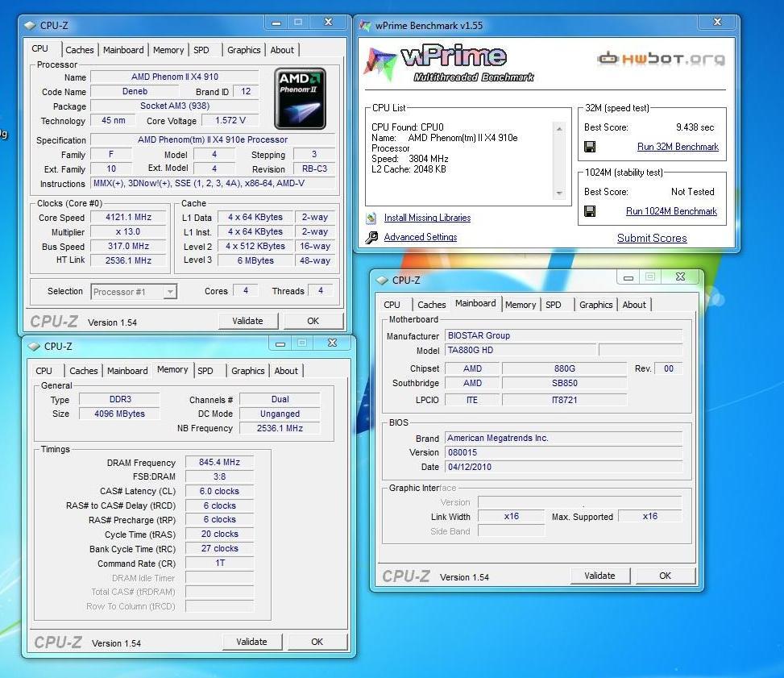Click the Level 3 cache 6 MBytes value
784x678 pixels.
255,260
